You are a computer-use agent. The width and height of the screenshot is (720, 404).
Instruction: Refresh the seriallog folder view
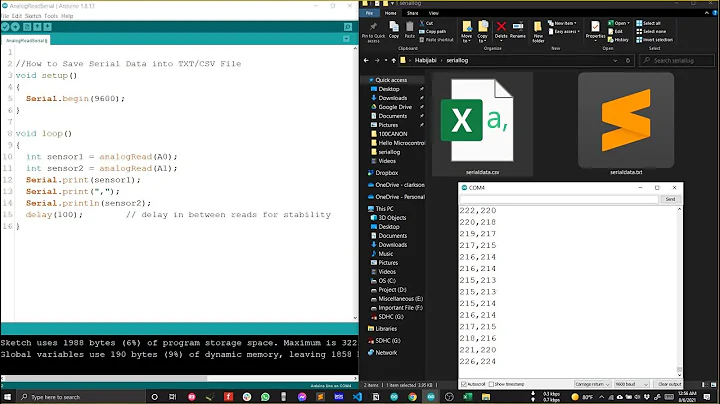628,60
